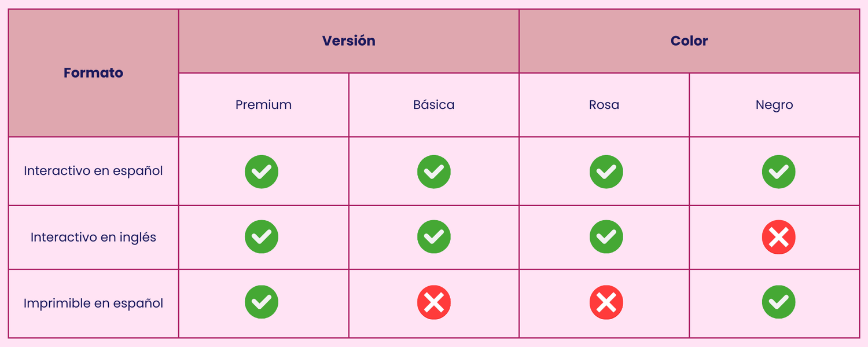Click the green check for Interactivo en español Premium
This screenshot has width=868, height=347.
click(262, 171)
